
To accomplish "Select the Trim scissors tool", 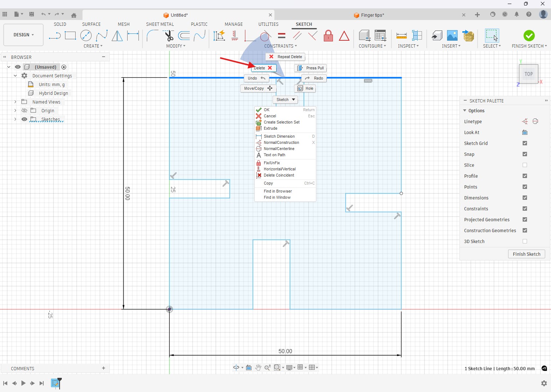I will coord(169,36).
